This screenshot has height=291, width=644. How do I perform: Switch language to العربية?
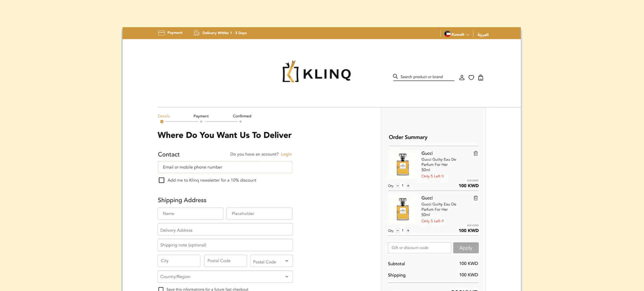pyautogui.click(x=483, y=34)
